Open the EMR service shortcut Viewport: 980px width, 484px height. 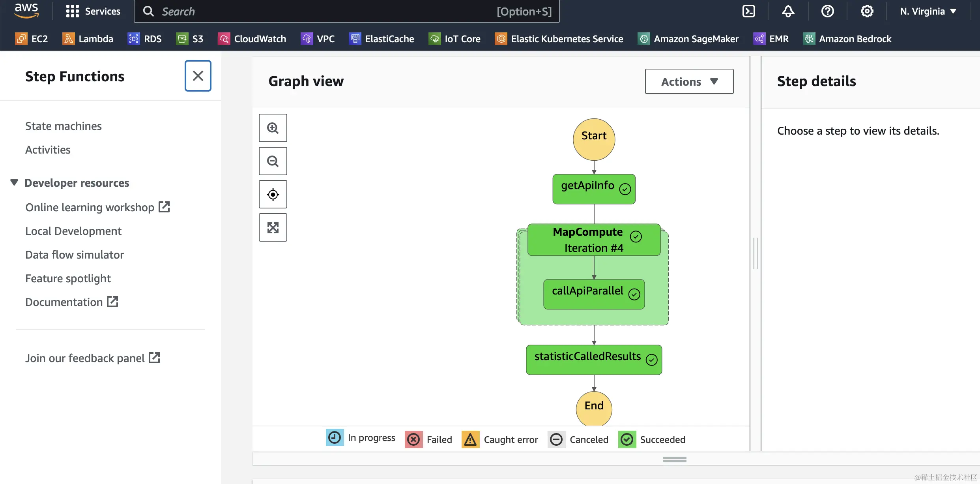pyautogui.click(x=771, y=39)
